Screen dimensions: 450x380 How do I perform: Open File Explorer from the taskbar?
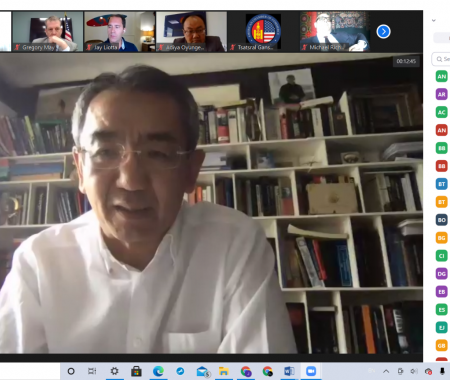tap(224, 371)
